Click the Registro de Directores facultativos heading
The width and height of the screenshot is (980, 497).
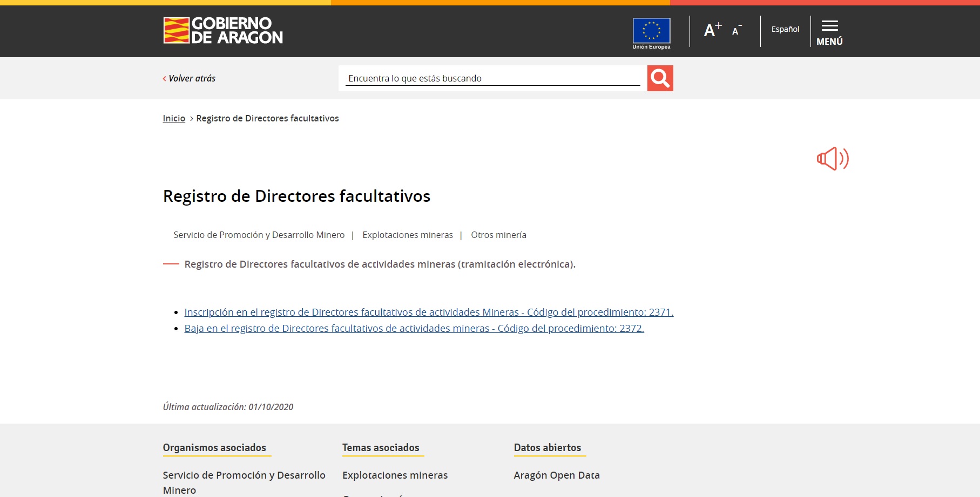point(296,196)
